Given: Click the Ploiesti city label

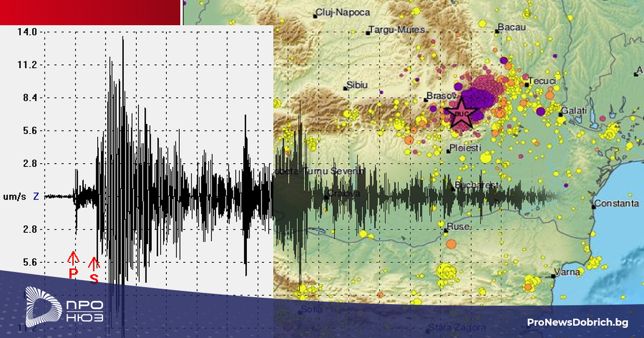Looking at the screenshot, I should tap(465, 148).
